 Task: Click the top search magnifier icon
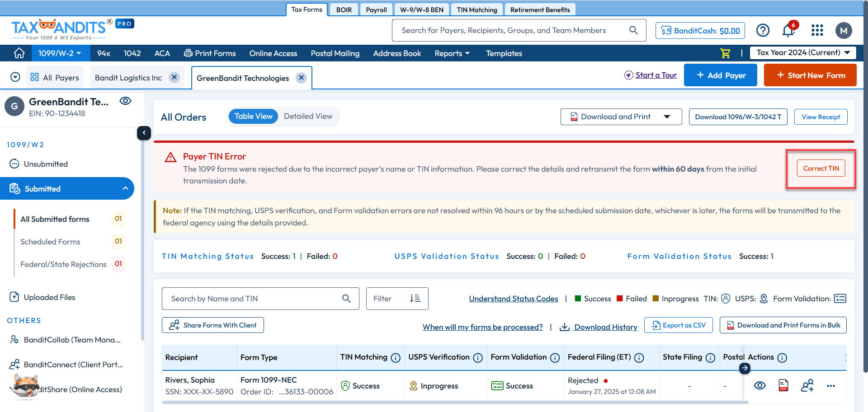coord(633,30)
